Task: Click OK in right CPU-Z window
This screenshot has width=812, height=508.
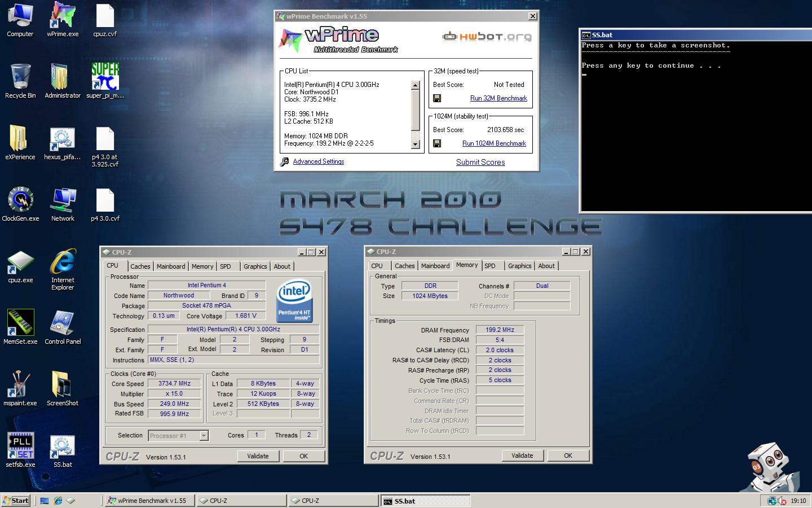Action: (568, 456)
